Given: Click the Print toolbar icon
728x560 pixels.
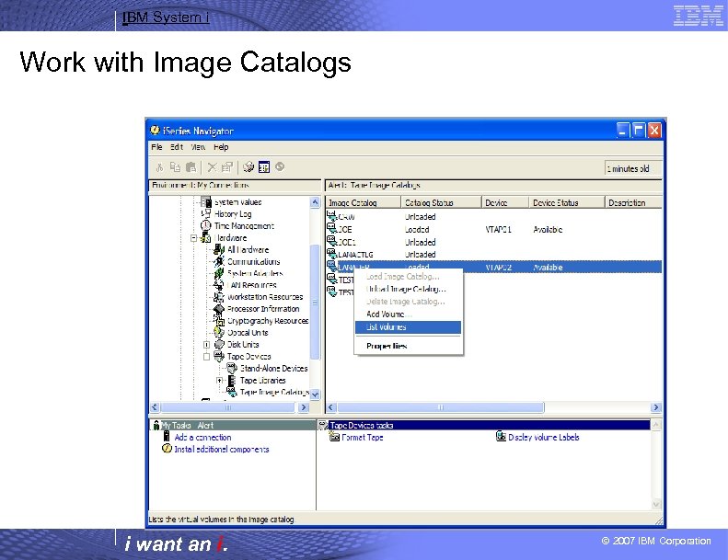Looking at the screenshot, I should pyautogui.click(x=248, y=166).
